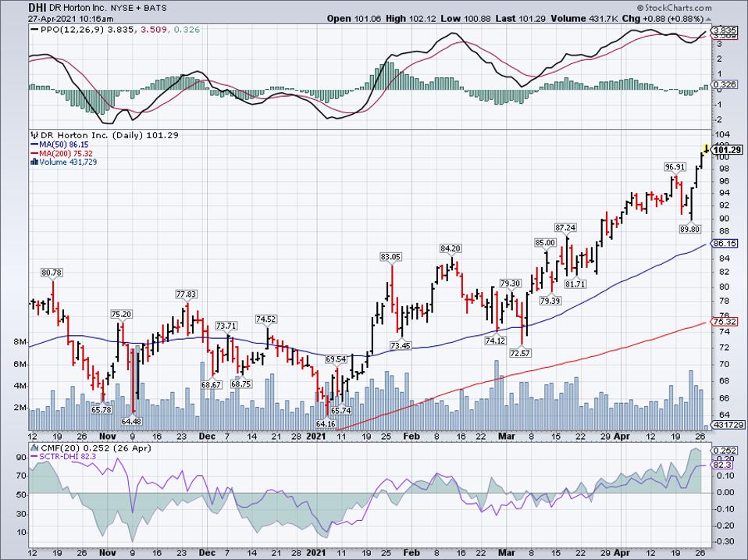The height and width of the screenshot is (560, 748).
Task: Click the 69.54 price annotation
Action: pos(336,358)
